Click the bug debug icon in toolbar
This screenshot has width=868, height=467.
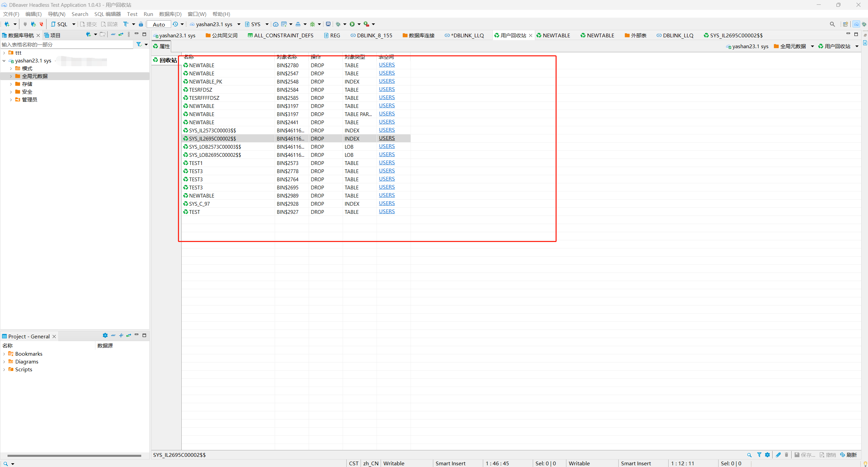tap(312, 24)
